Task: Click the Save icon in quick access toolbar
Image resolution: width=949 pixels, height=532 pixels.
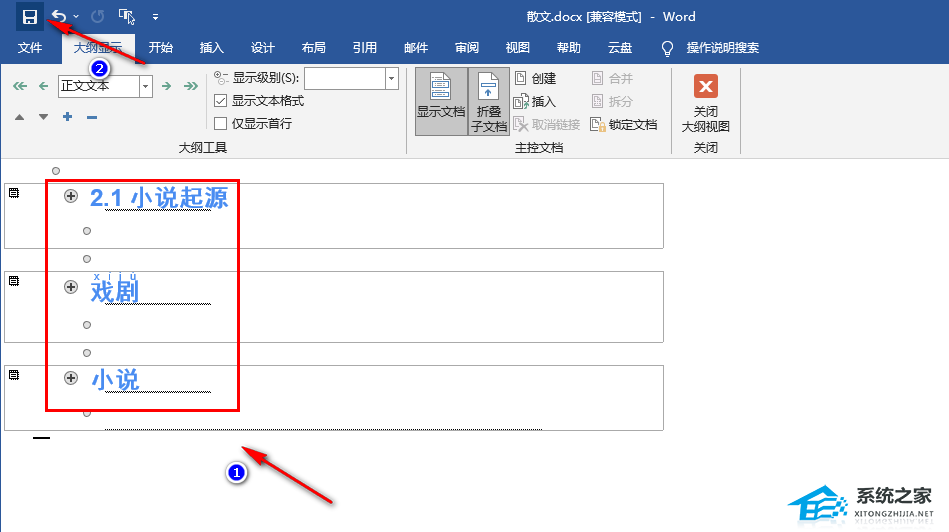Action: [x=30, y=16]
